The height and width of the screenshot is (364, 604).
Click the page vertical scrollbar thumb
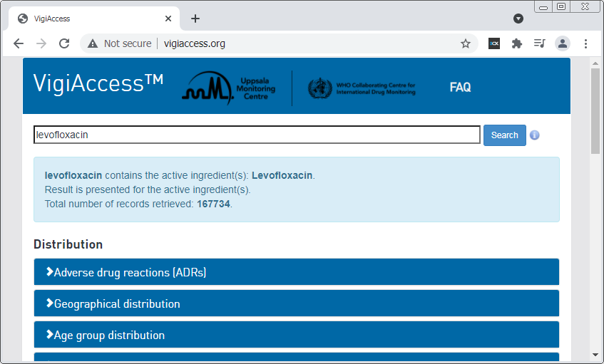[x=595, y=110]
